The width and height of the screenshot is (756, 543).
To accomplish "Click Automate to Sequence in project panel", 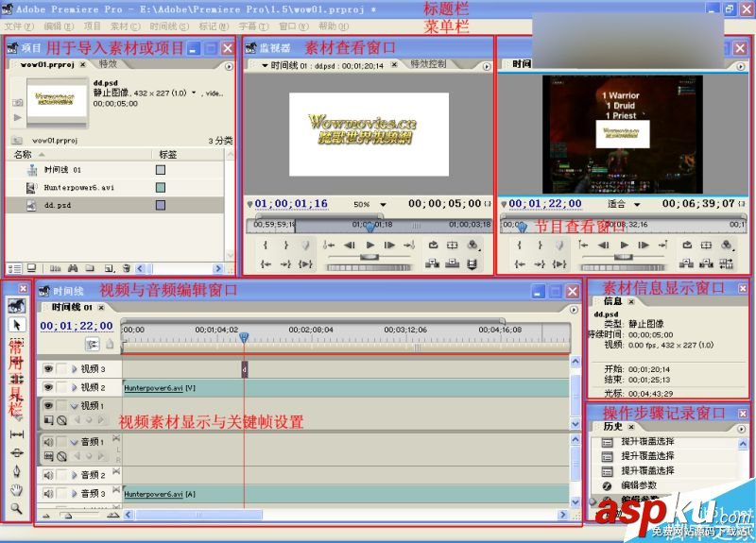I will [x=56, y=268].
